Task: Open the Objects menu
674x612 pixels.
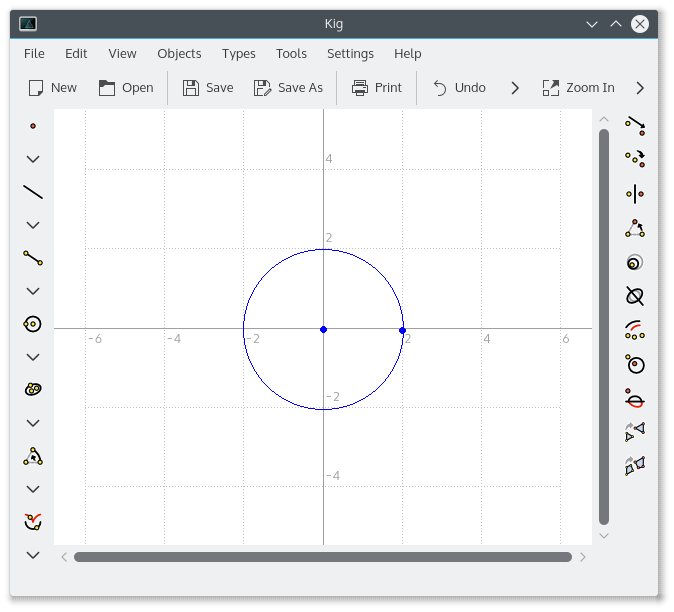Action: [x=179, y=54]
